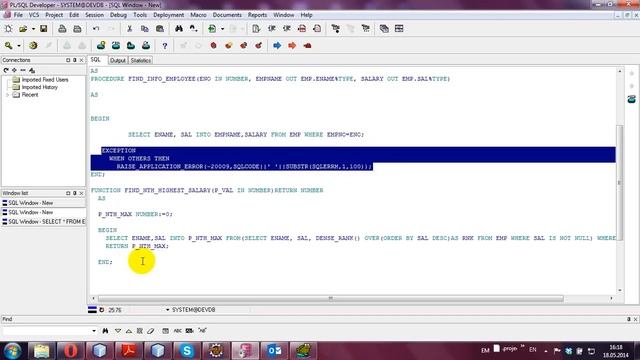Screen dimensions: 640x360
Task: Open the dropdown arrow beside the magnifier icon
Action: pyautogui.click(x=19, y=46)
